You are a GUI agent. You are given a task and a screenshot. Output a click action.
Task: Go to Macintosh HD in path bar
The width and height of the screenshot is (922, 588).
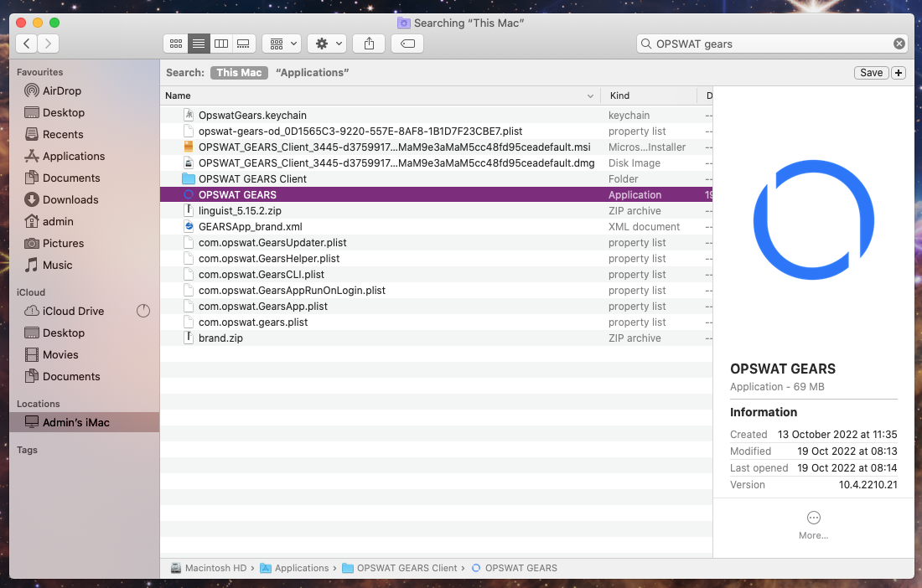tap(209, 568)
